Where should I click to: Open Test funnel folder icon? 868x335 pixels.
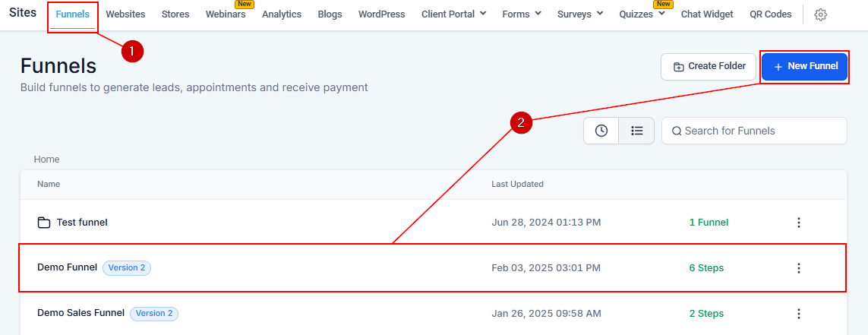[44, 223]
